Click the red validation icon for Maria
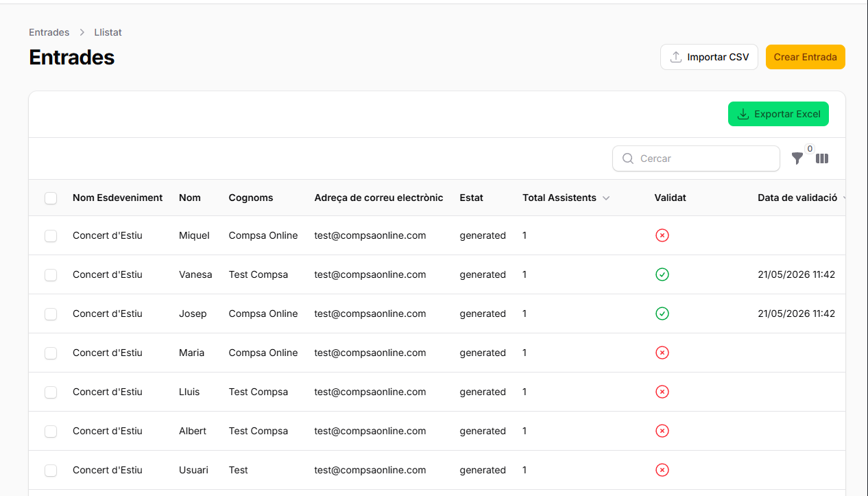The height and width of the screenshot is (496, 868). click(662, 353)
